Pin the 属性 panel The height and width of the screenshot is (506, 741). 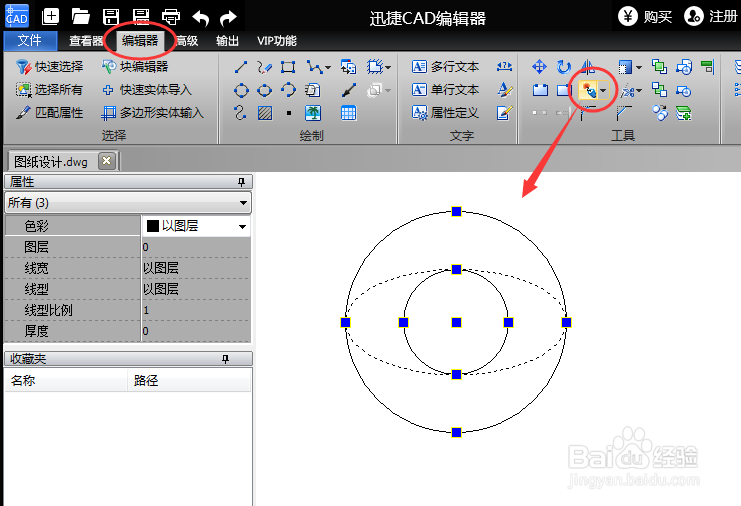click(241, 182)
